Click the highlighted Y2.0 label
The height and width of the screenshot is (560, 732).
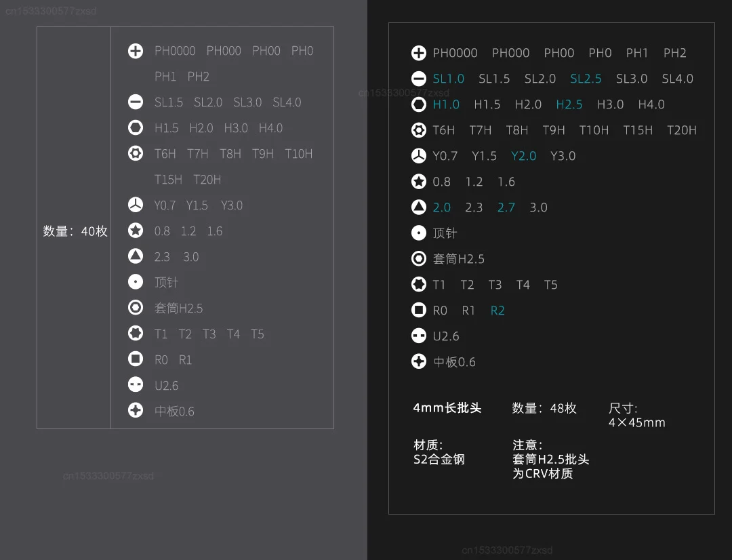[523, 155]
